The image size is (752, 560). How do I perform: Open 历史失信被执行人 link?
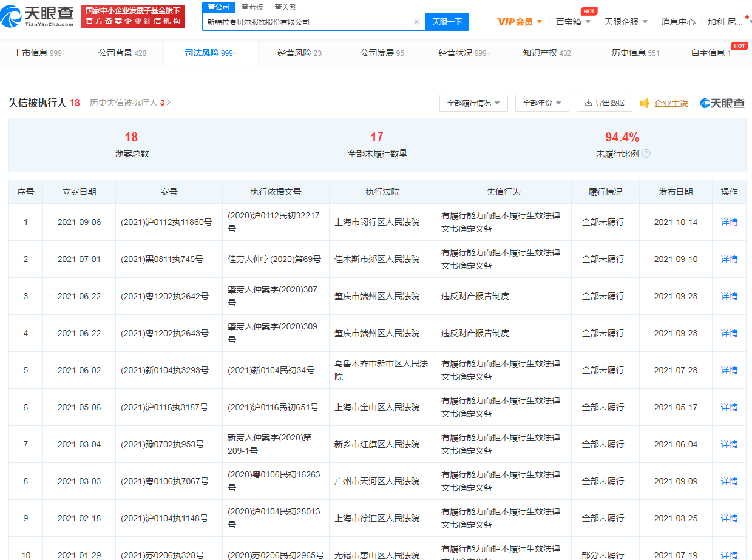click(x=130, y=103)
